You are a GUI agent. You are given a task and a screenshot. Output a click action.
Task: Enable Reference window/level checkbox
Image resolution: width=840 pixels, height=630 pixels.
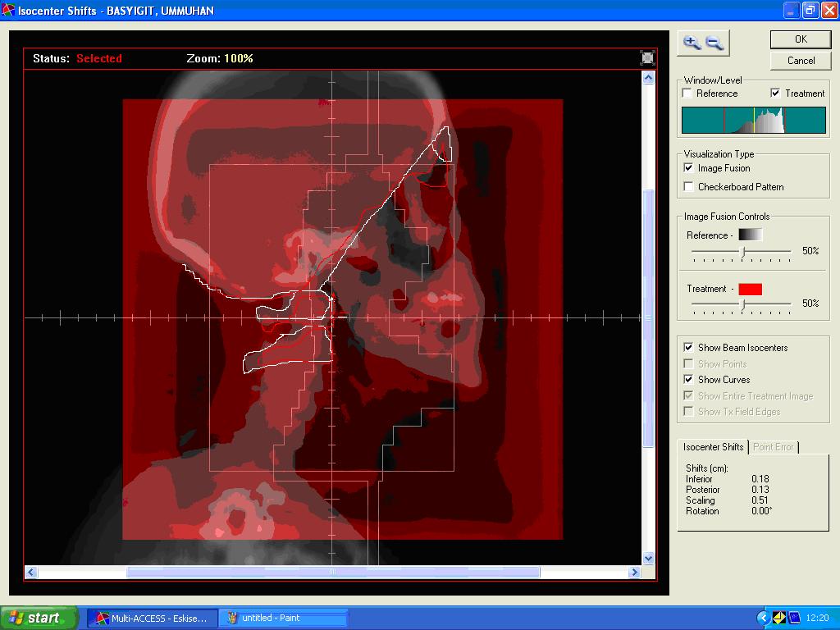pyautogui.click(x=687, y=94)
